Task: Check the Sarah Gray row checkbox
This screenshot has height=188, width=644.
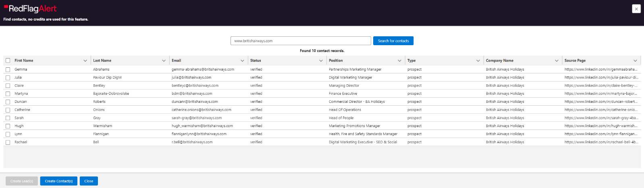Action: (x=8, y=118)
